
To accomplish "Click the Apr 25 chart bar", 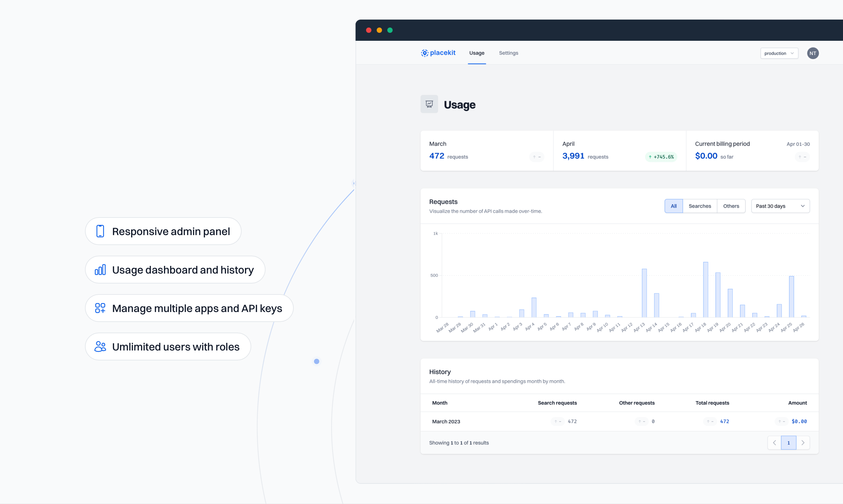I will (791, 297).
